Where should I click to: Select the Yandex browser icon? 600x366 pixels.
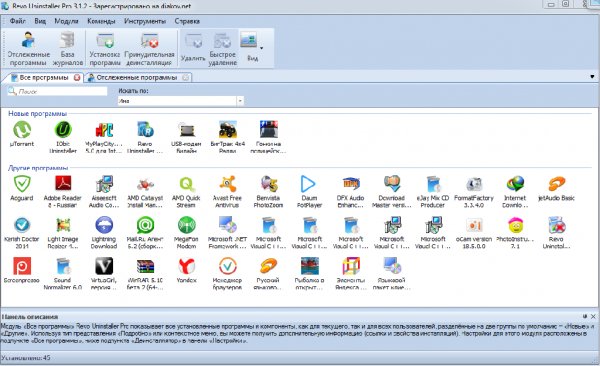pos(186,266)
